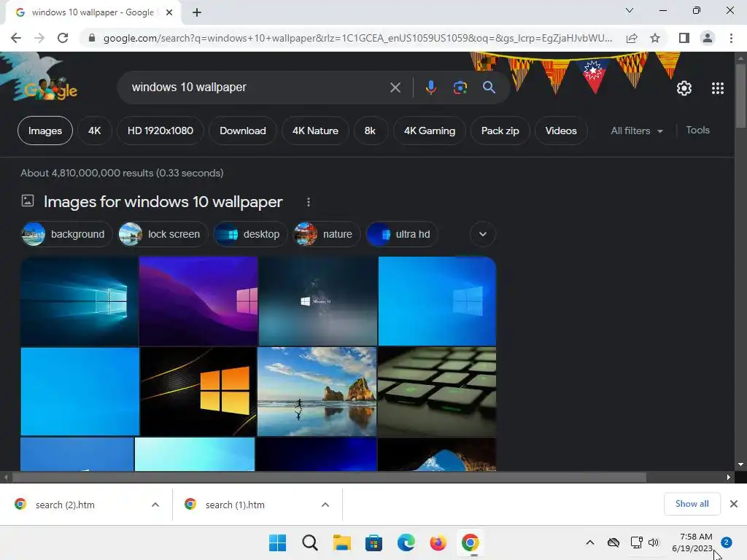Image resolution: width=747 pixels, height=560 pixels.
Task: Launch Firefox from taskbar
Action: click(x=438, y=542)
